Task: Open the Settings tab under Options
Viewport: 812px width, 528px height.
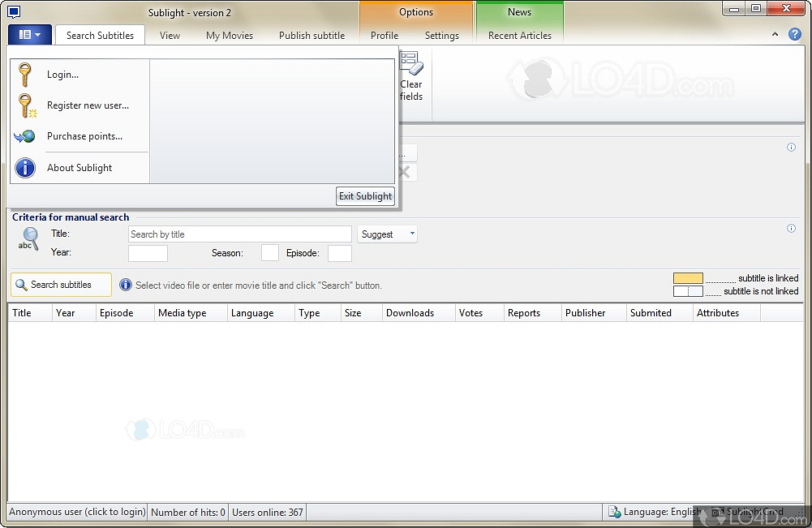Action: (441, 35)
